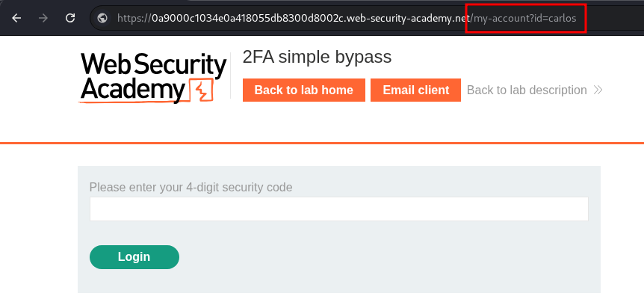Reload the current page
This screenshot has height=308, width=644.
pyautogui.click(x=70, y=18)
